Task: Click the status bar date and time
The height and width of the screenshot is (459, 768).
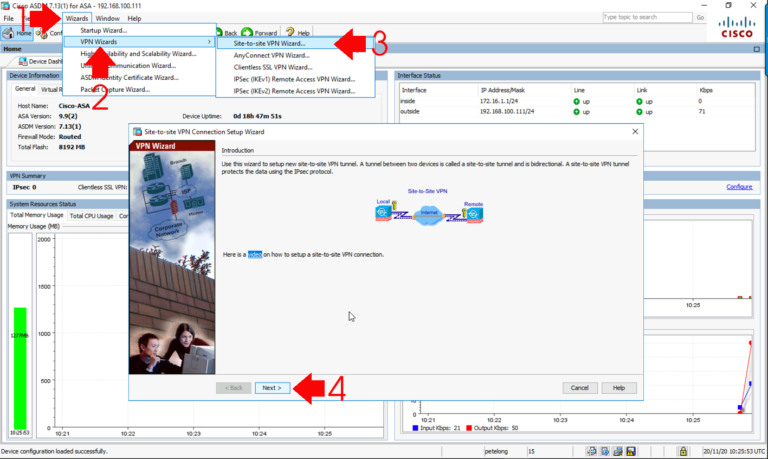Action: click(734, 451)
